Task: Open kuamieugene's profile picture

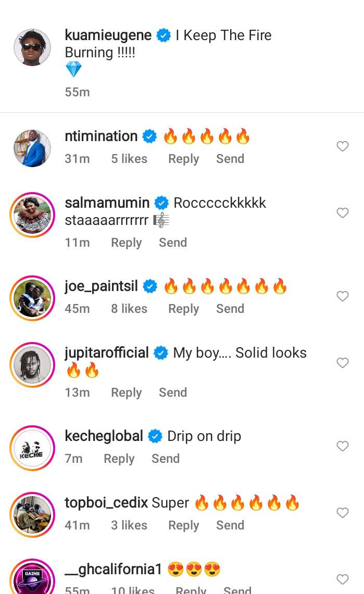Action: [32, 47]
